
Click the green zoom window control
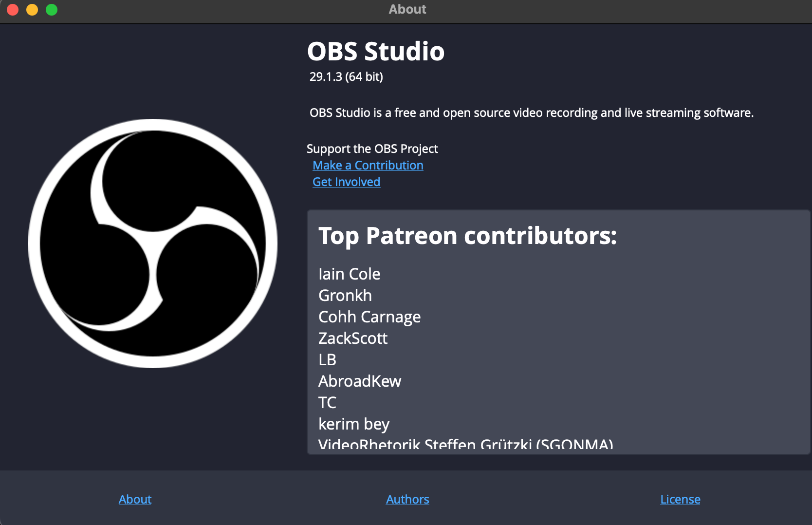pos(51,9)
